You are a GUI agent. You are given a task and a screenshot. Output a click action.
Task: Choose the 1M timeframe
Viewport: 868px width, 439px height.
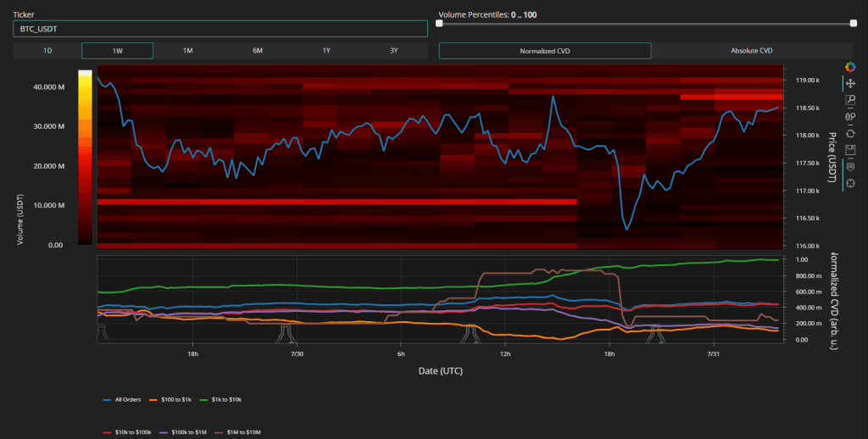coord(187,50)
